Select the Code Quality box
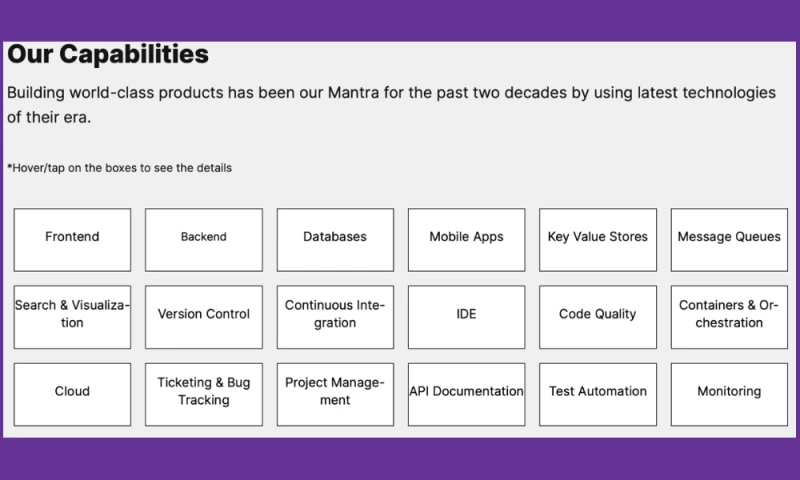The height and width of the screenshot is (480, 800). pyautogui.click(x=598, y=315)
